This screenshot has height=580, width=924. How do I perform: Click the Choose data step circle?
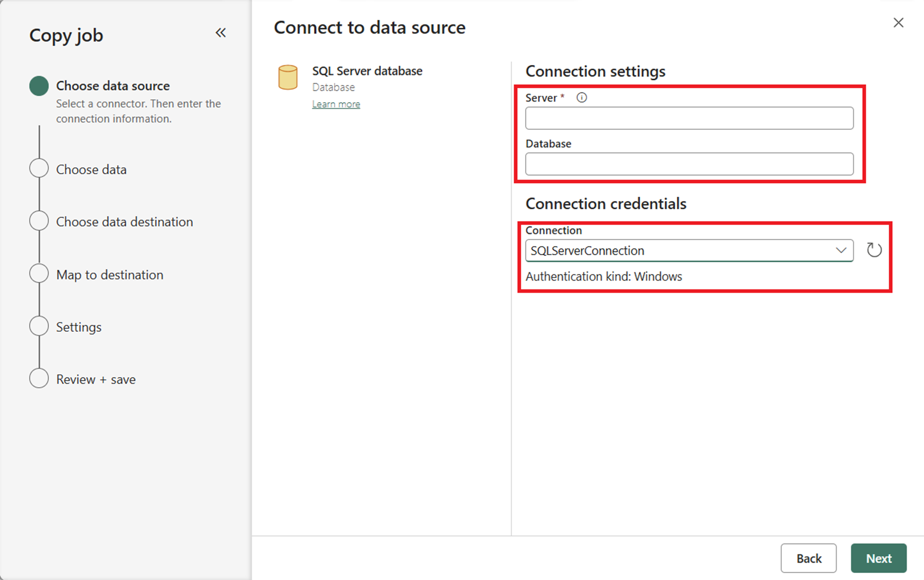click(x=39, y=169)
